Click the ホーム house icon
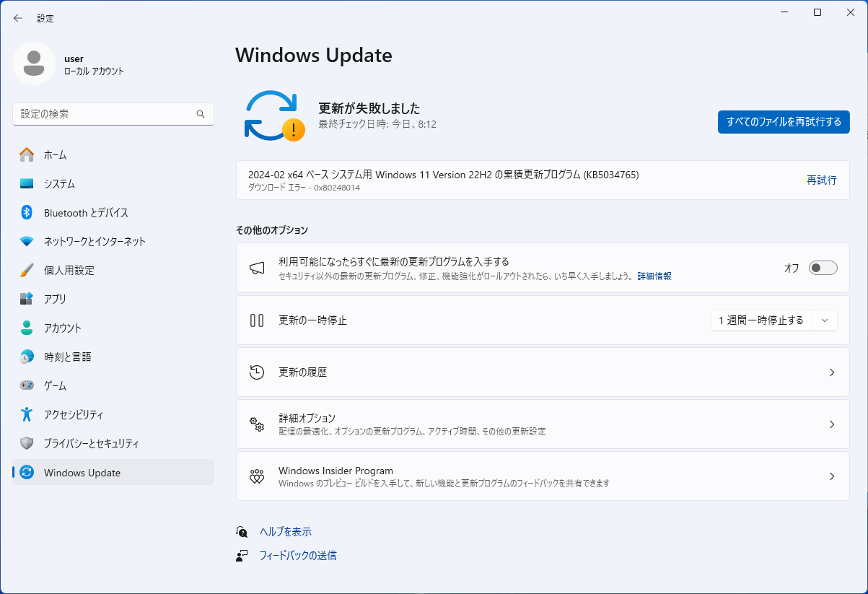This screenshot has height=594, width=868. pyautogui.click(x=27, y=154)
